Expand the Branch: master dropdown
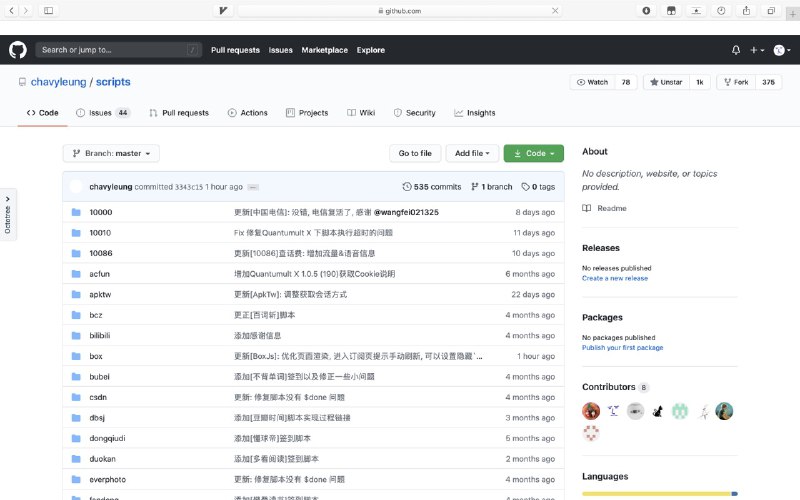The width and height of the screenshot is (800, 500). [x=111, y=153]
